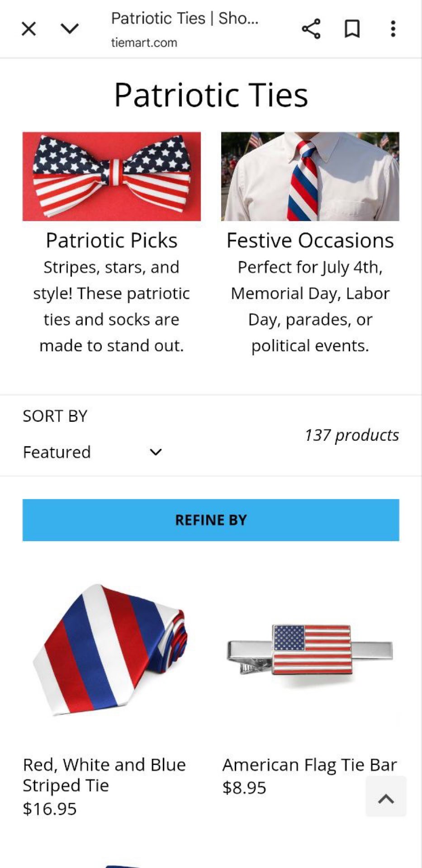The image size is (422, 868).
Task: Open the patriotic bow tie image
Action: [112, 176]
